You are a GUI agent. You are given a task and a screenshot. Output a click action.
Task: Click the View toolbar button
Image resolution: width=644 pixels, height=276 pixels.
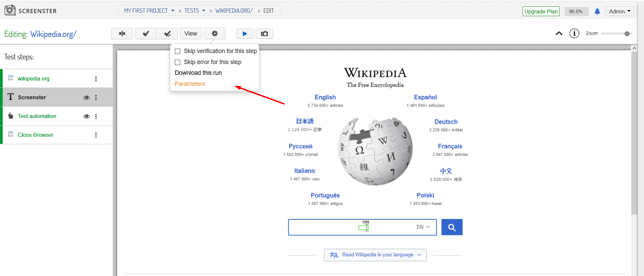191,34
